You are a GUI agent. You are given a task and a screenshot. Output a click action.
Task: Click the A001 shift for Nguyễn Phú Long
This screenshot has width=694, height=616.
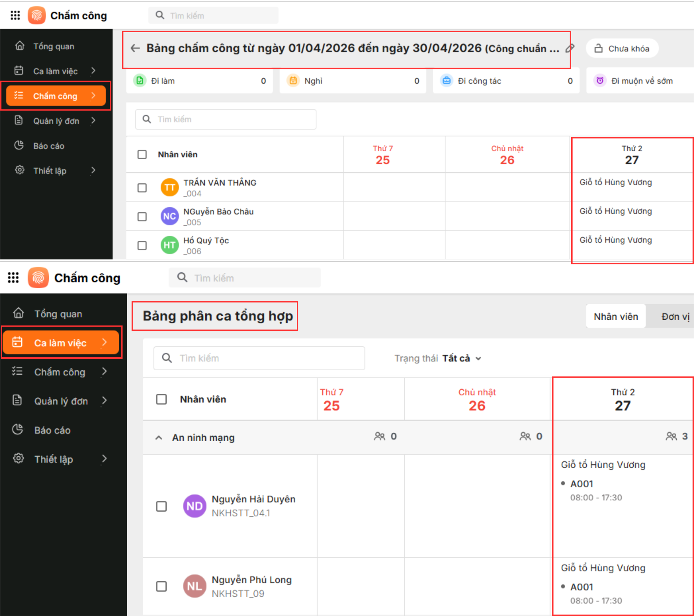pos(582,587)
